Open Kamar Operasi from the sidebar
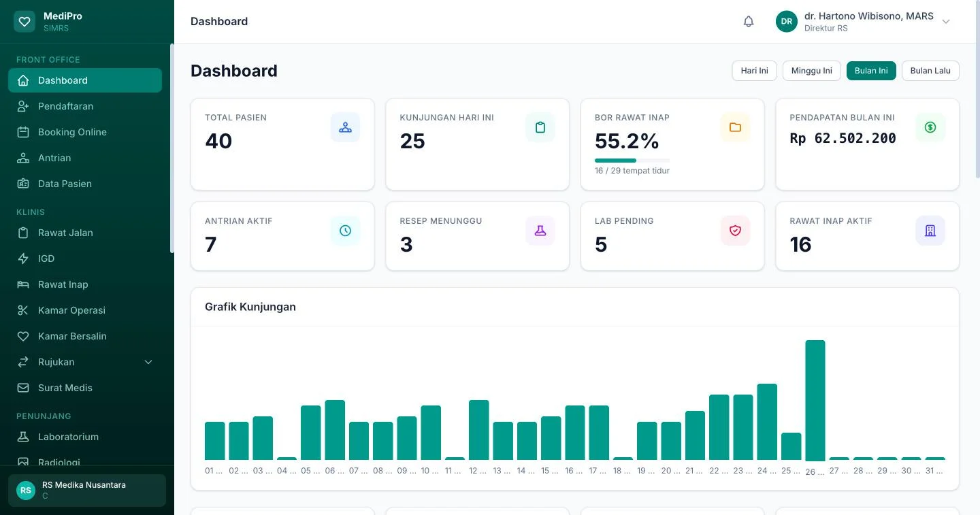Image resolution: width=980 pixels, height=515 pixels. 85,310
